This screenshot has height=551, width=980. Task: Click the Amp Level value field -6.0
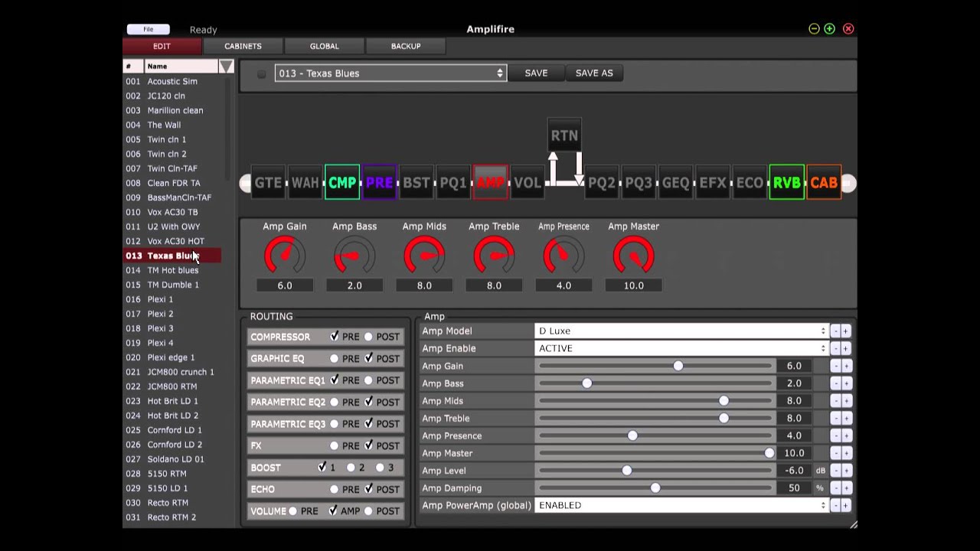click(x=794, y=471)
